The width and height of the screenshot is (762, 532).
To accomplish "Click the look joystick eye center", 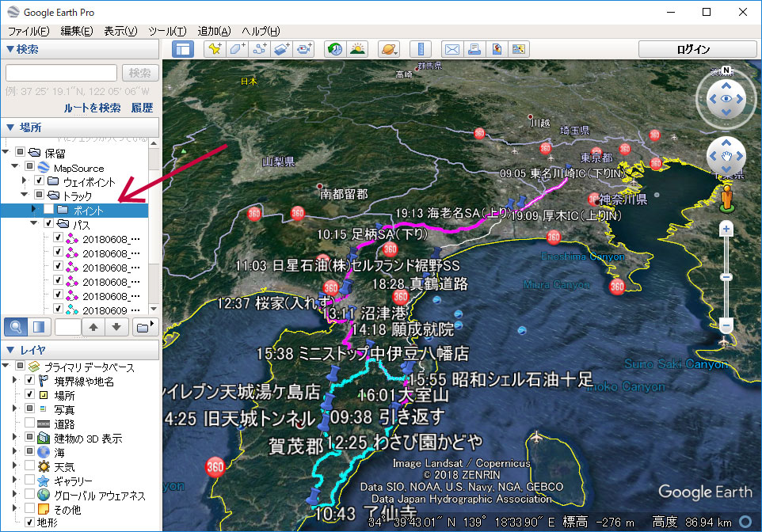I will coord(726,99).
